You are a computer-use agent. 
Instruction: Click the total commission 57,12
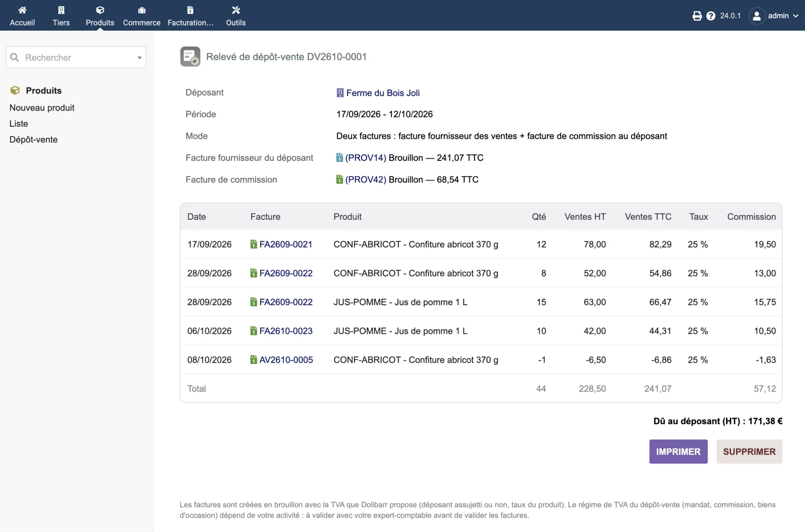pos(765,389)
